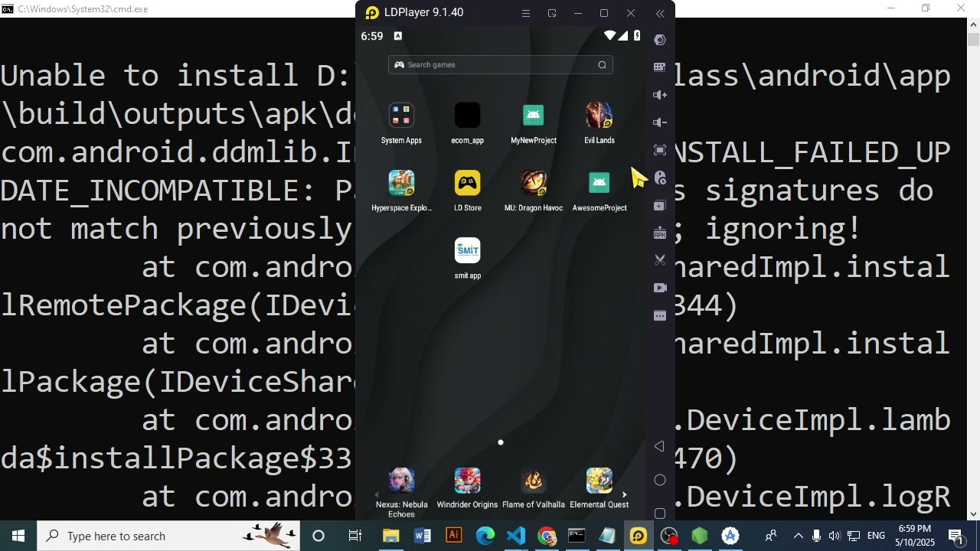Click magnifier icon in Search games bar

pyautogui.click(x=603, y=65)
